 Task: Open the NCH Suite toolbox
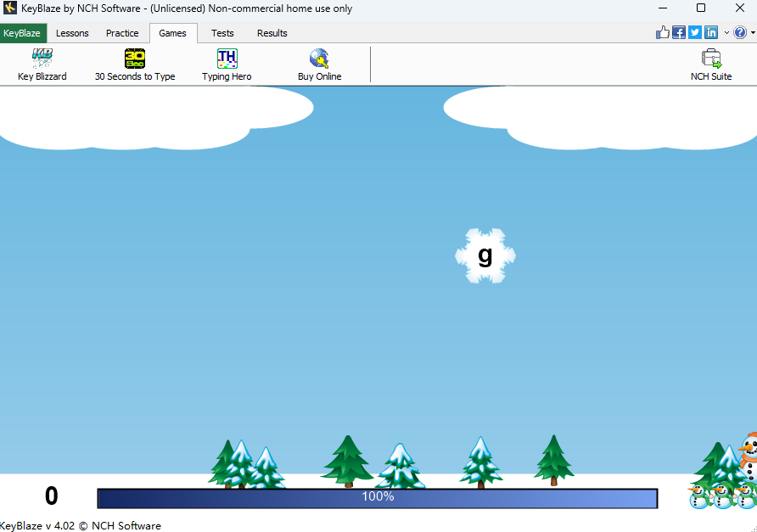click(x=711, y=64)
